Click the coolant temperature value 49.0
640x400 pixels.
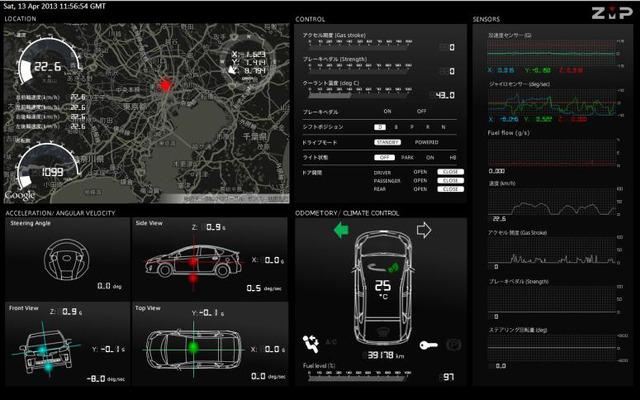445,95
